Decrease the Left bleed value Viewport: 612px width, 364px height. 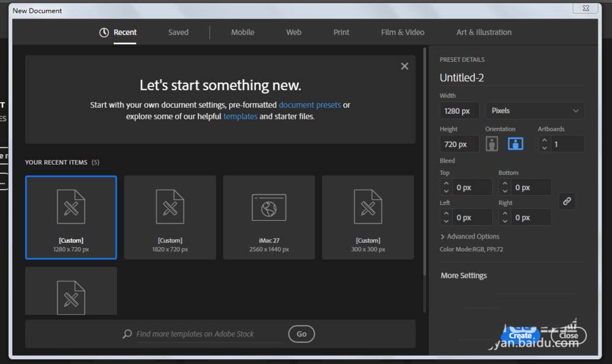[446, 221]
